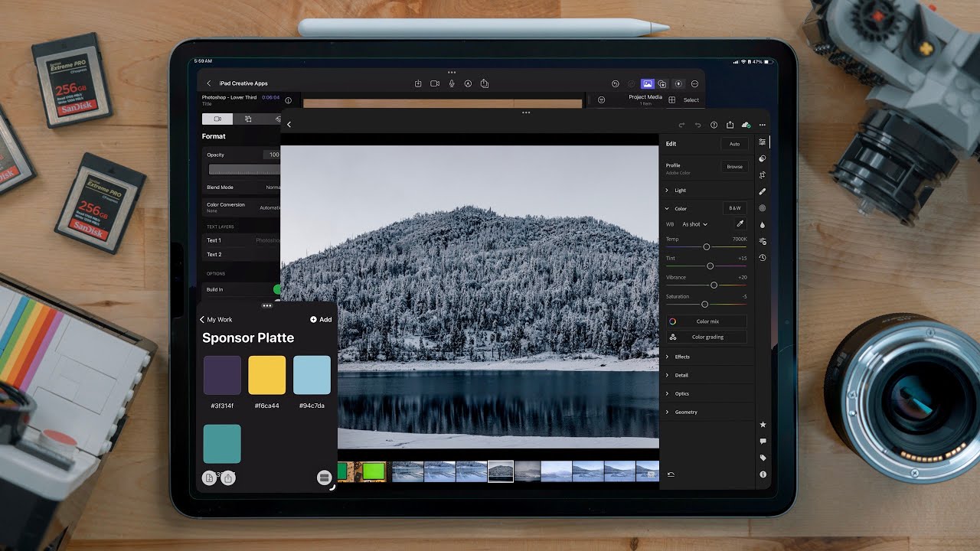Expand the Detail section in Edit panel
Viewport: 980px width, 551px height.
coord(705,375)
